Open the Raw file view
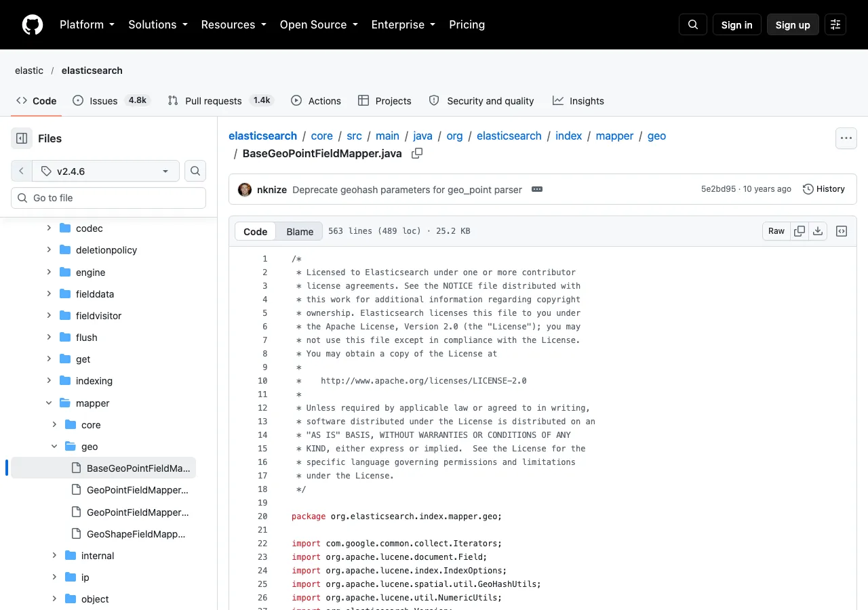This screenshot has height=610, width=868. tap(776, 231)
